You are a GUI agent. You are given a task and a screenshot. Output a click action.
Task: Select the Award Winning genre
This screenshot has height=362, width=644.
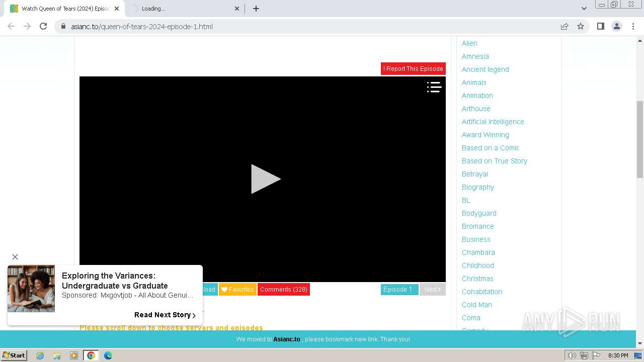pyautogui.click(x=486, y=135)
